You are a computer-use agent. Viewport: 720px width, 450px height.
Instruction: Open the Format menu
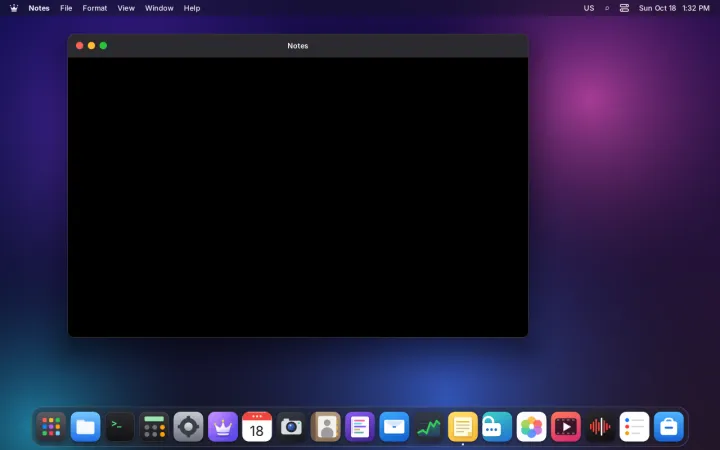[95, 8]
